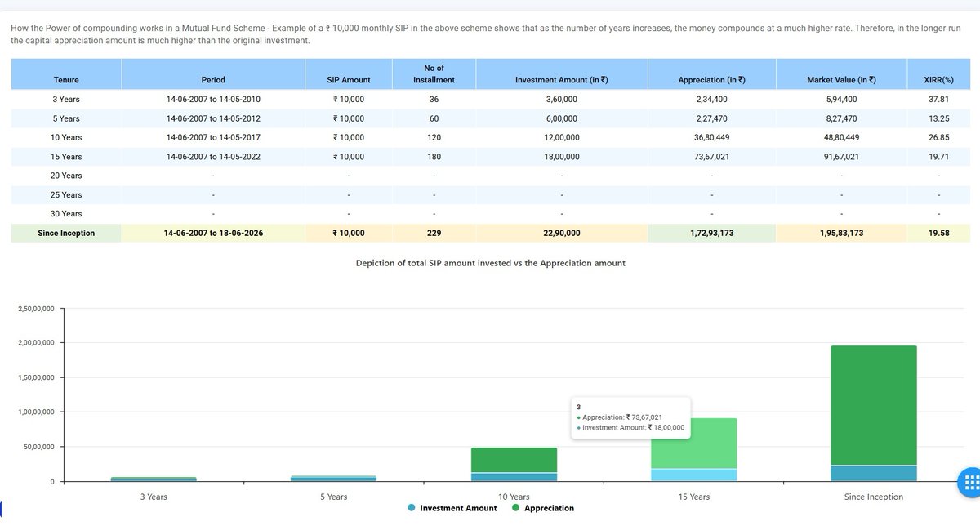The width and height of the screenshot is (980, 526).
Task: Click XIRR value 19.58
Action: pos(938,233)
